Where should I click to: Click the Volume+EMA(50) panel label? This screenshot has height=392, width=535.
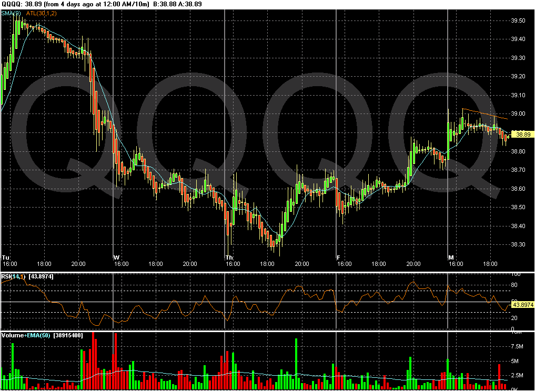tap(26, 335)
